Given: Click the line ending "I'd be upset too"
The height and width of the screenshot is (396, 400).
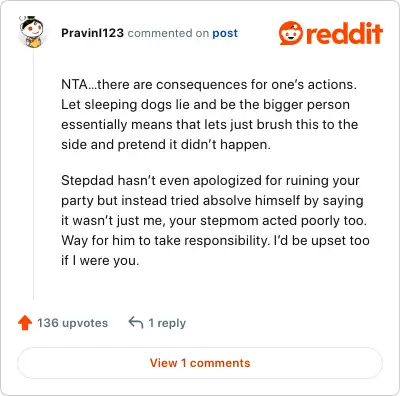Looking at the screenshot, I should click(215, 240).
